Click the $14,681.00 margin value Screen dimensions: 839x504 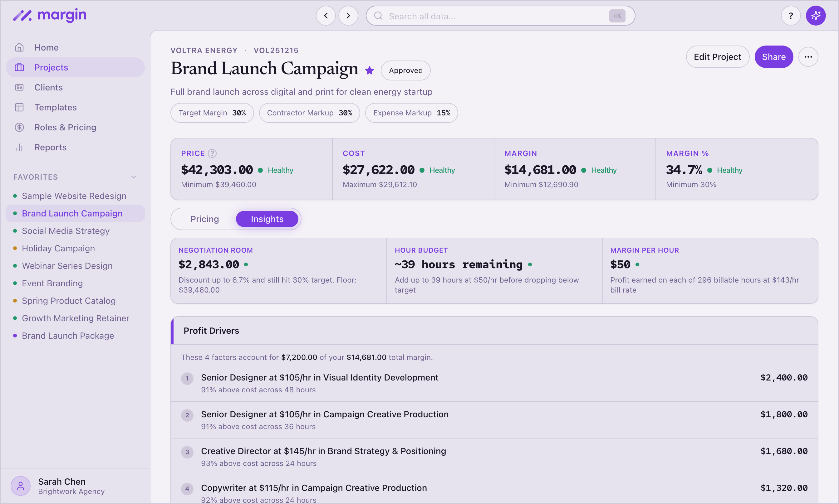tap(540, 170)
